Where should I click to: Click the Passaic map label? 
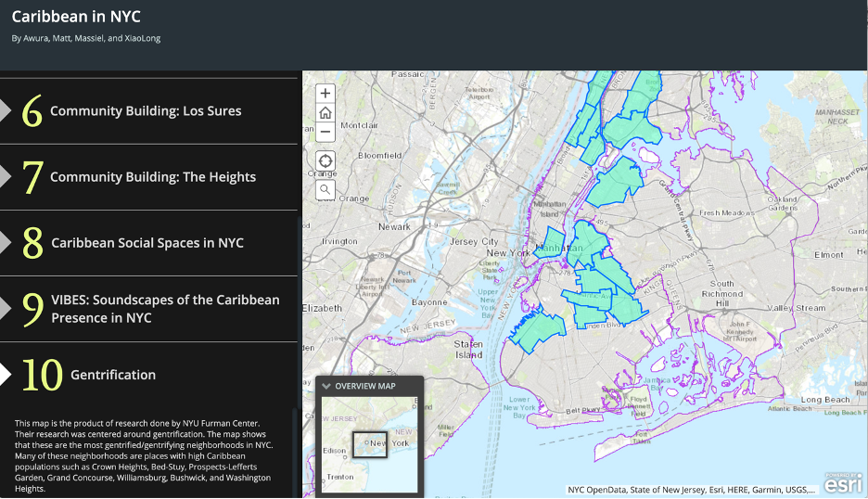(x=407, y=74)
